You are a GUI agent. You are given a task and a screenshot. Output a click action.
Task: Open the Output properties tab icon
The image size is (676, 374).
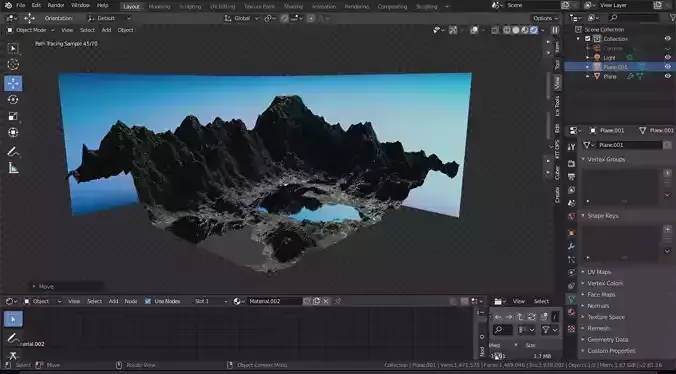coord(571,177)
